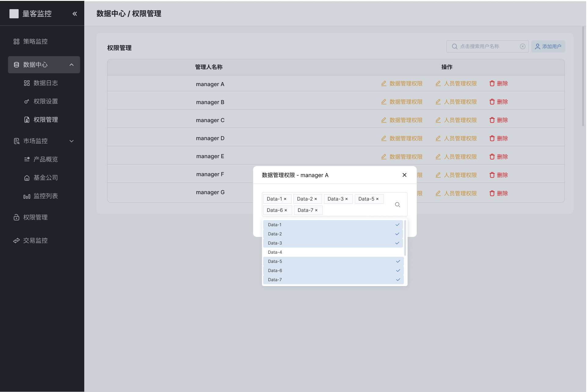Click 添加用户 button
Image resolution: width=588 pixels, height=392 pixels.
click(548, 46)
